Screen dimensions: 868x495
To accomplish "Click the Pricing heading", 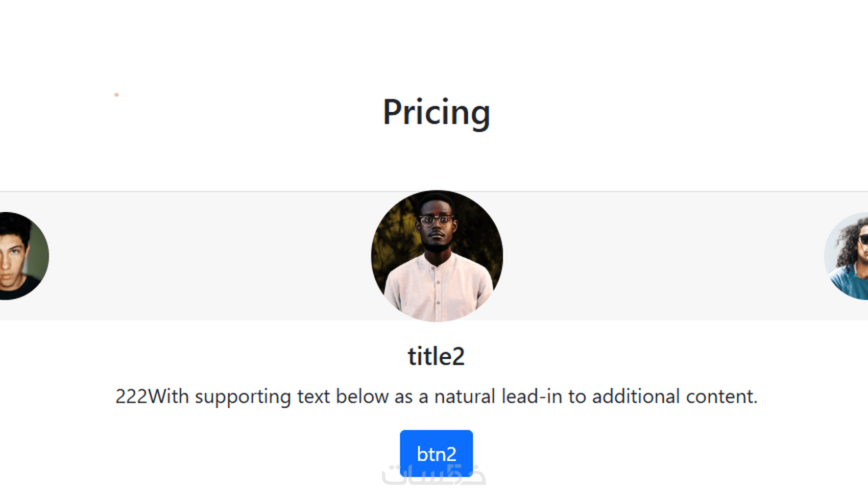I will [x=437, y=112].
